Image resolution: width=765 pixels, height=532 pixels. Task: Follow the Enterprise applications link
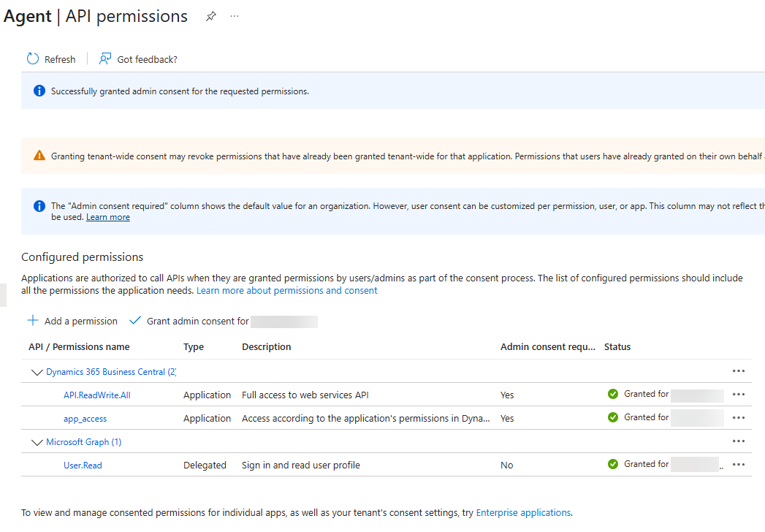tap(523, 513)
